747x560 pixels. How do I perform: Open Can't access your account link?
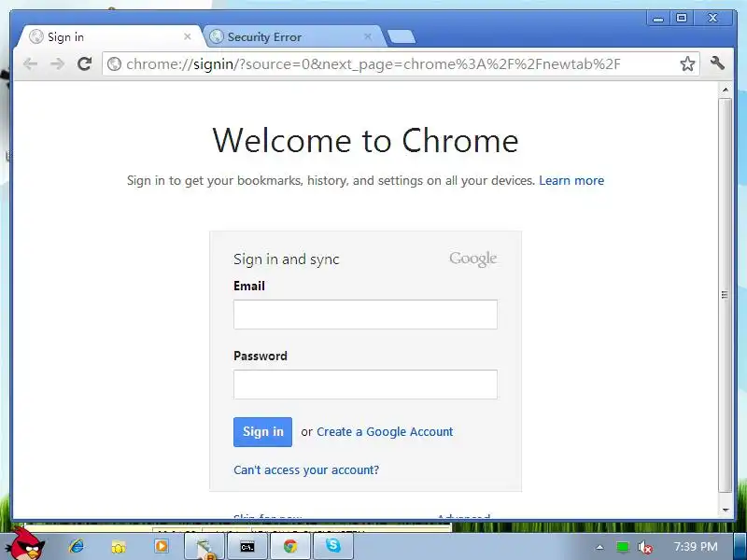click(x=306, y=470)
